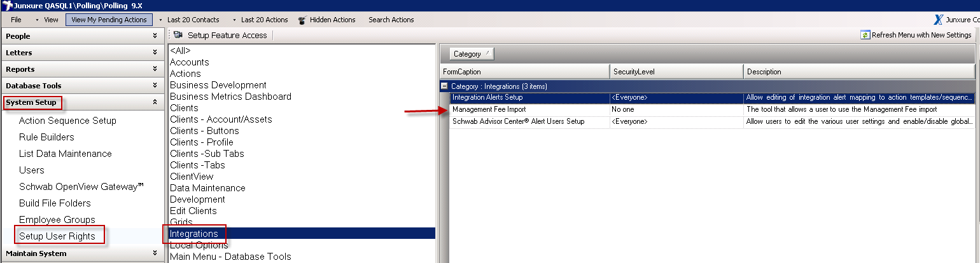The width and height of the screenshot is (980, 263).
Task: Select Accounts in category list
Action: 302,62
